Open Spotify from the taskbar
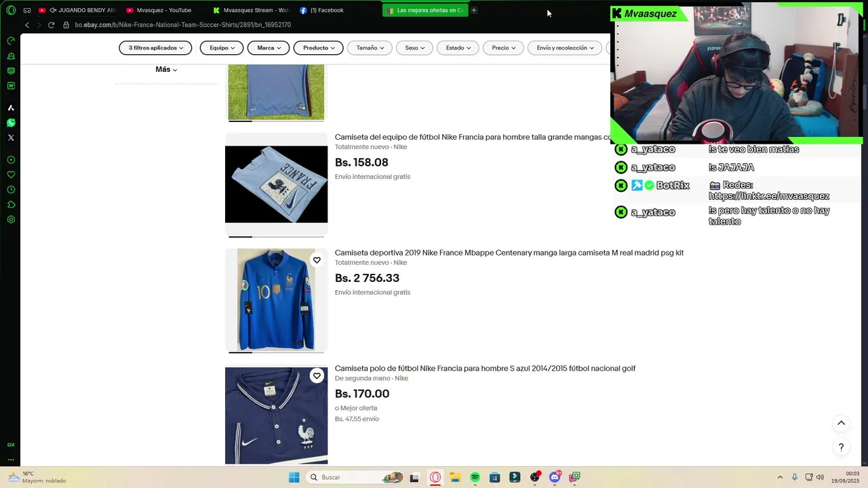The height and width of the screenshot is (488, 868). [475, 477]
